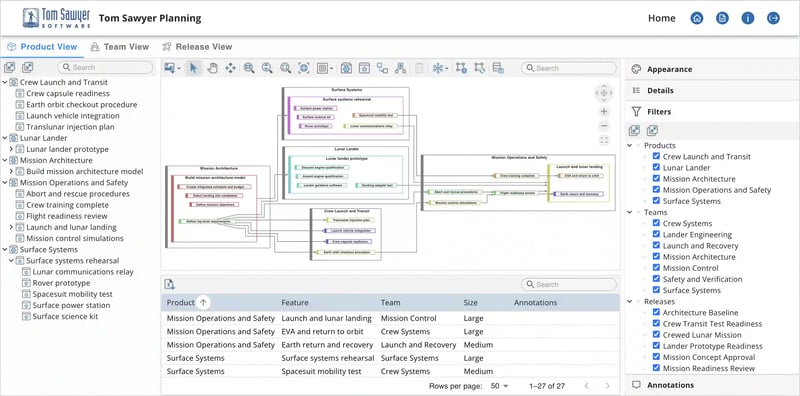Click the gear-in-frame icon in diagram toolbar
The height and width of the screenshot is (396, 800).
tap(346, 68)
